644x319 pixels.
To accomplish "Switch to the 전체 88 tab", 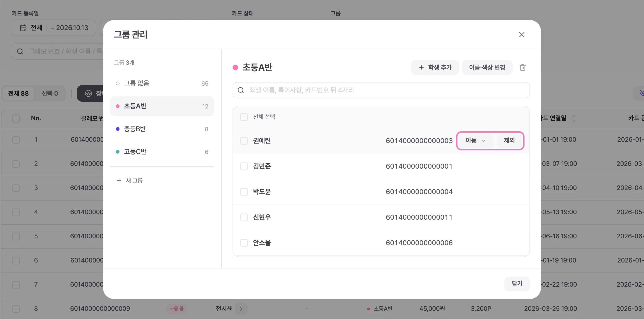I will (18, 93).
